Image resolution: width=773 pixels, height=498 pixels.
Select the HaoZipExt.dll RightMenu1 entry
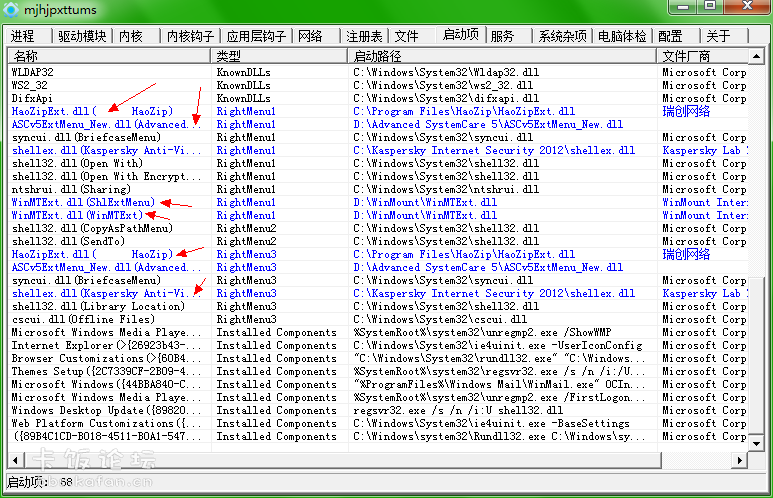click(378, 111)
